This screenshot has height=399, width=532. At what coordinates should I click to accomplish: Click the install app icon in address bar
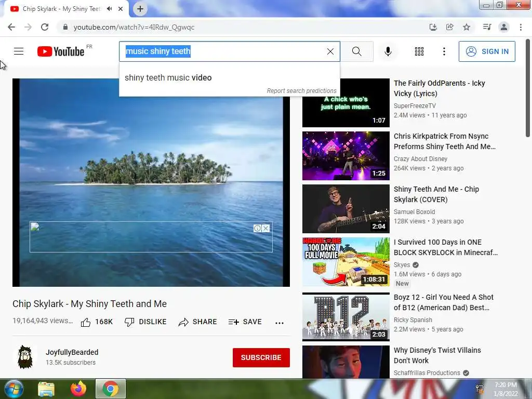tap(433, 27)
